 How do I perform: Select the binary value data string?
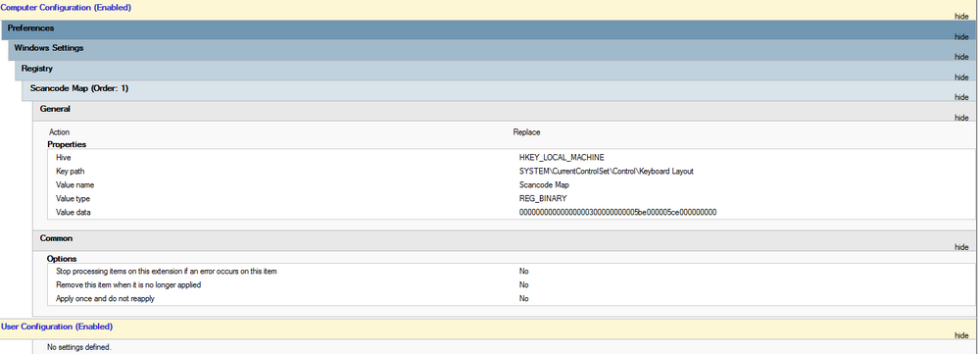click(x=618, y=212)
